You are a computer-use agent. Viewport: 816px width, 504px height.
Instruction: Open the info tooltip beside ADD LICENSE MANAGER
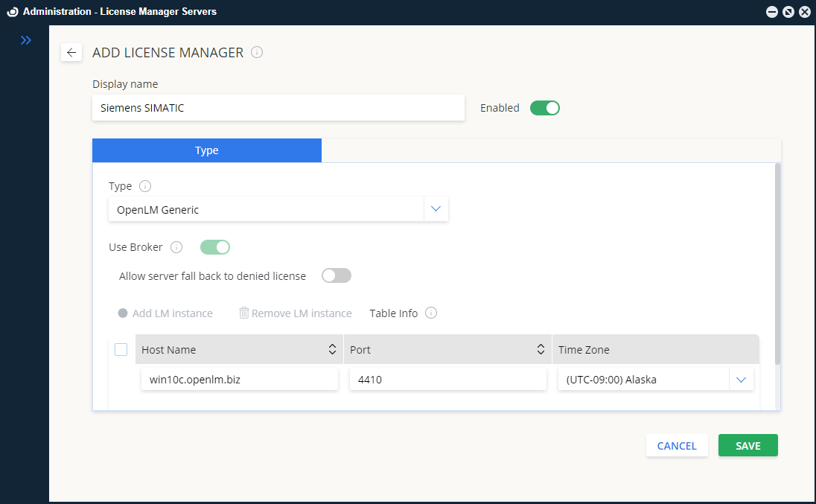(x=257, y=52)
